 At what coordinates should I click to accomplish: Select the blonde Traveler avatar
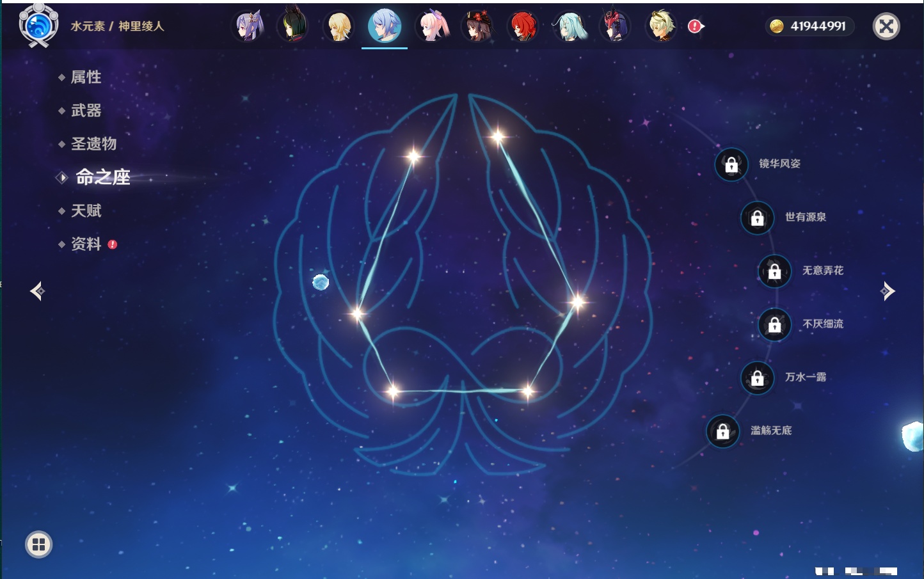point(339,26)
